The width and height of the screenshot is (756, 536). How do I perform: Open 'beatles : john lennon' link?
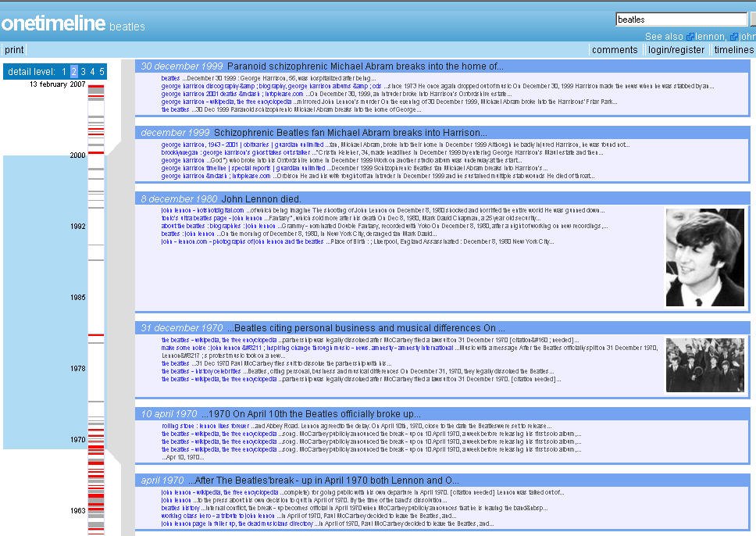tap(188, 234)
